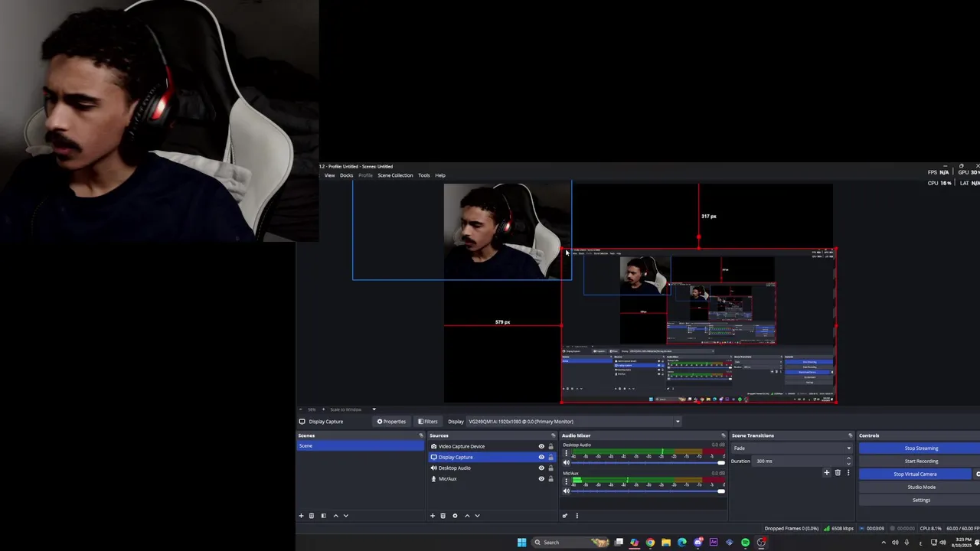Open Spotify from the taskbar

(745, 543)
